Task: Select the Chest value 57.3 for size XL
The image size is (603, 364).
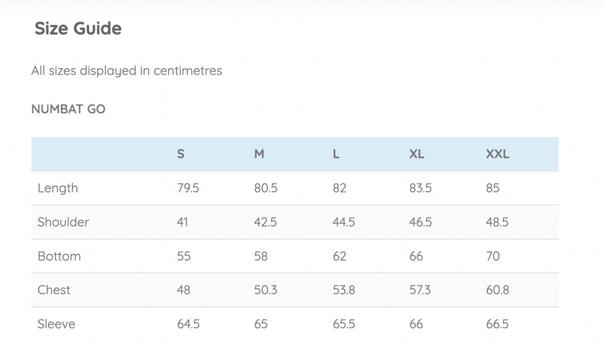Action: pyautogui.click(x=420, y=290)
